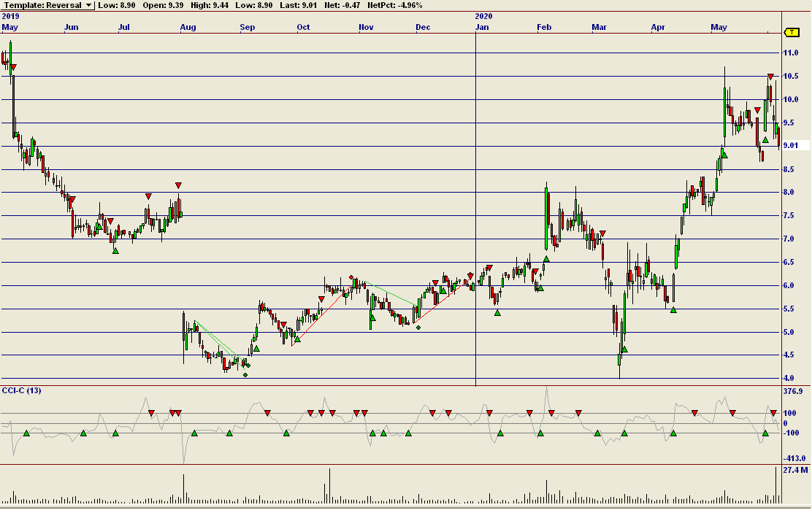The width and height of the screenshot is (812, 510).
Task: Click the Aug month label
Action: coord(188,28)
